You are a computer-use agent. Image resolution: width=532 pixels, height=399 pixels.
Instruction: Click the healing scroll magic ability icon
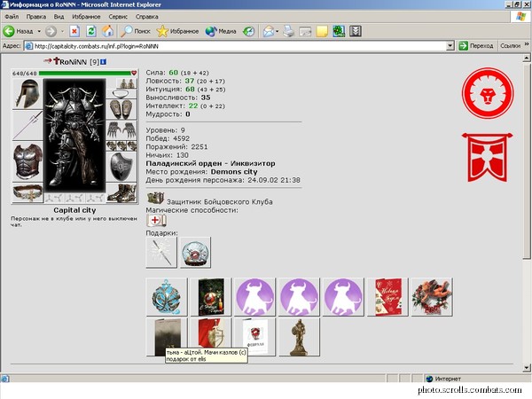[x=156, y=220]
